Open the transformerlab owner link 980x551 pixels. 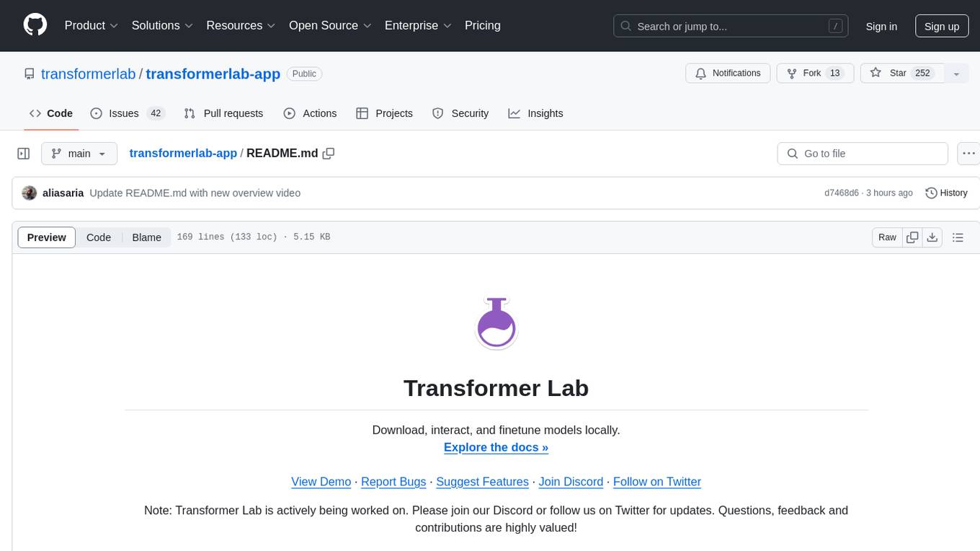pos(89,74)
